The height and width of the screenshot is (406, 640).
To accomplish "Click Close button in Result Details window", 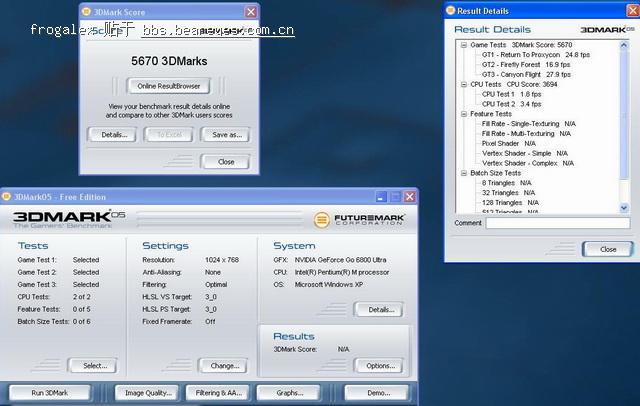I will click(x=607, y=249).
